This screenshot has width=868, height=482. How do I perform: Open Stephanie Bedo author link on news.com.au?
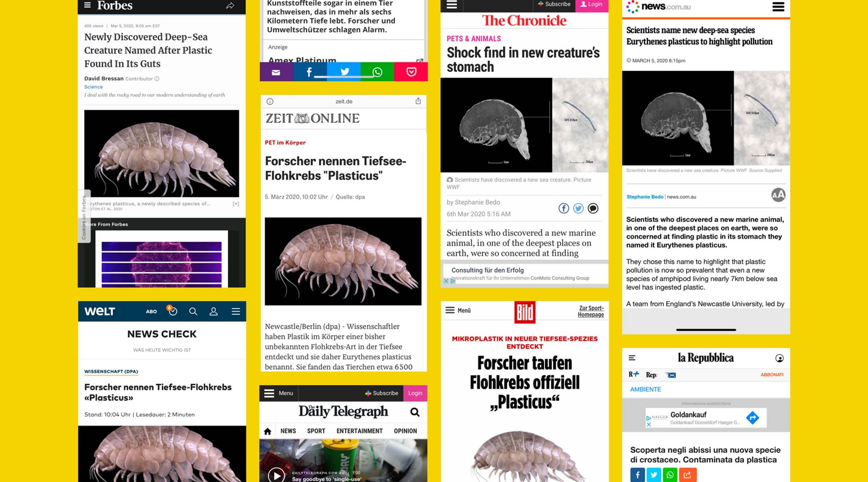(x=645, y=197)
